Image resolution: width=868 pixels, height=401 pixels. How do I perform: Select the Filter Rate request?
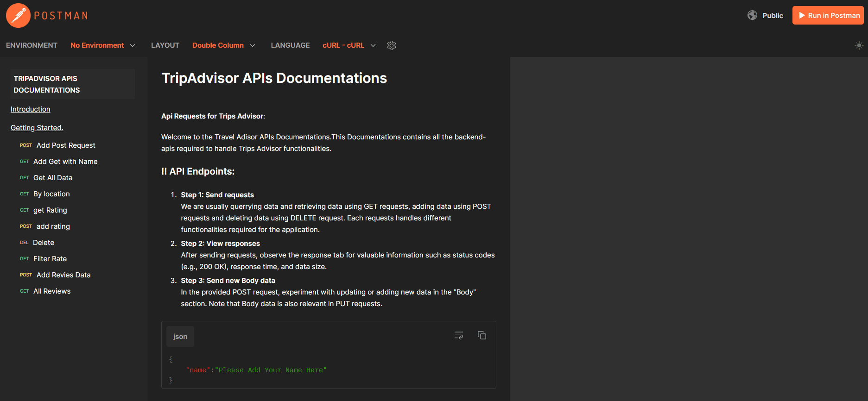50,259
